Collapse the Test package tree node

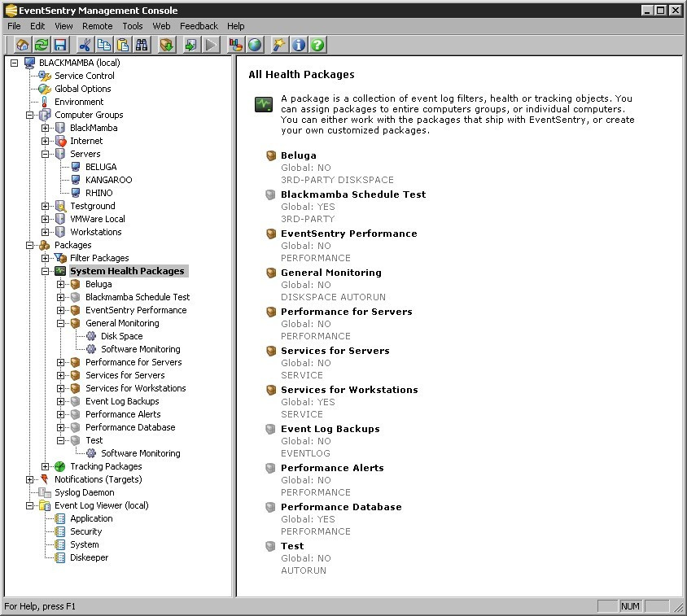(60, 441)
